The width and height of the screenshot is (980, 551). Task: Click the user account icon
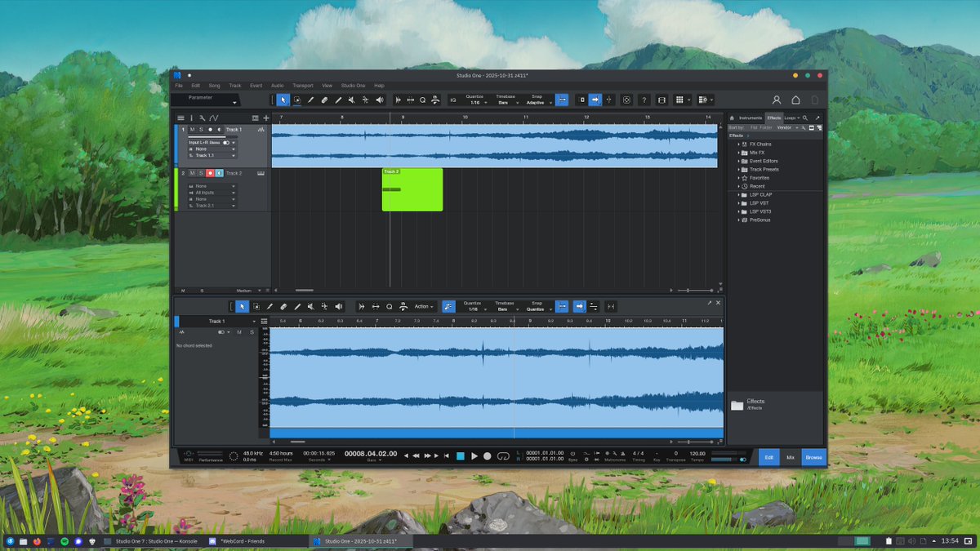point(777,100)
